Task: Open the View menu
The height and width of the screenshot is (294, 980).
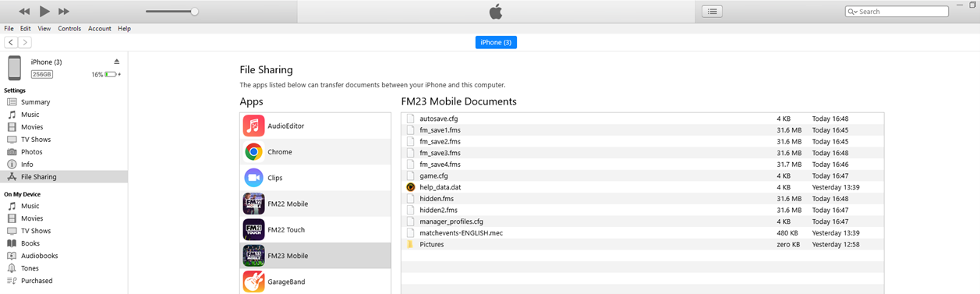Action: [x=44, y=29]
